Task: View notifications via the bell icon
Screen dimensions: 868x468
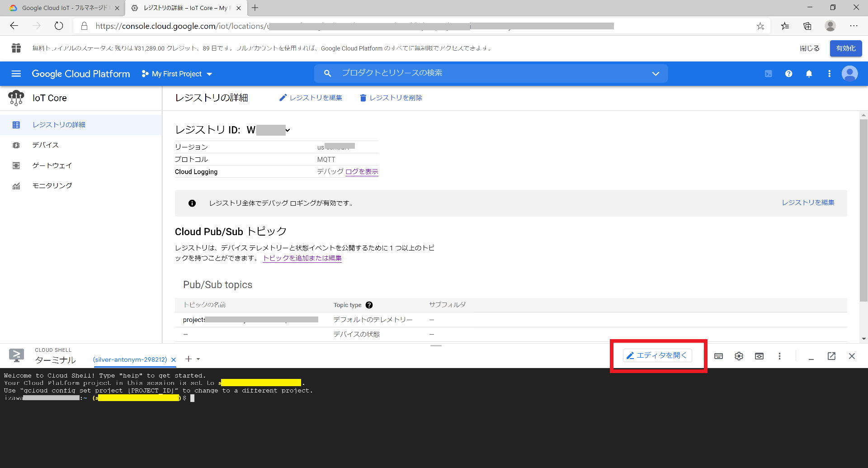Action: (x=809, y=74)
